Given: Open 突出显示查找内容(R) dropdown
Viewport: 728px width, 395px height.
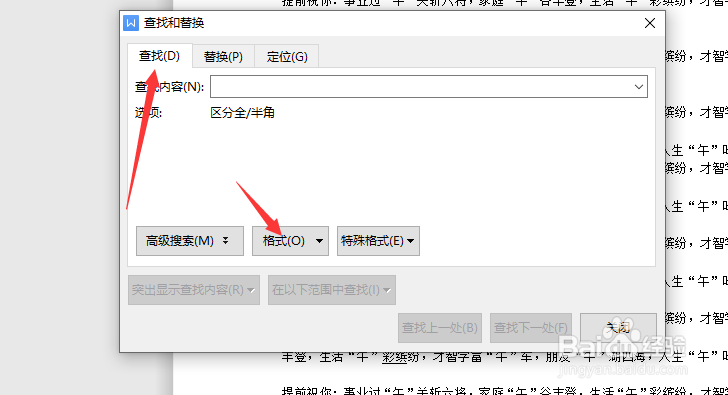Looking at the screenshot, I should [194, 290].
